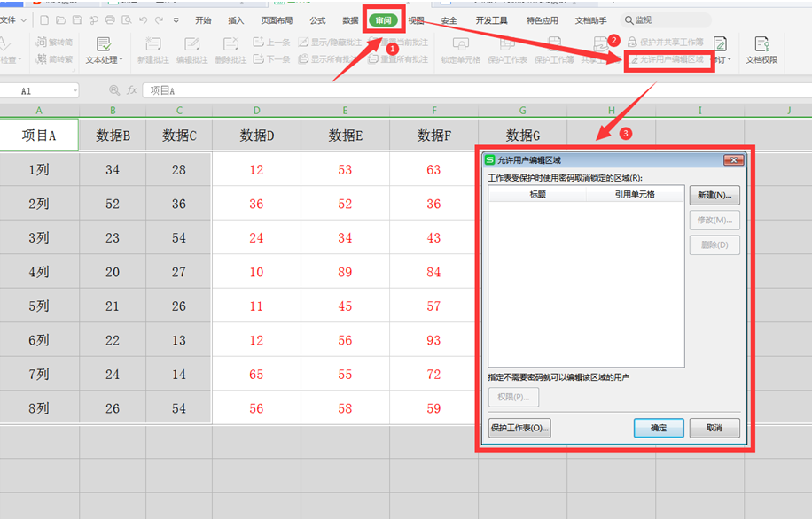Expand the 修订 dropdown arrow
Viewport: 812px width, 519px height.
[x=730, y=59]
